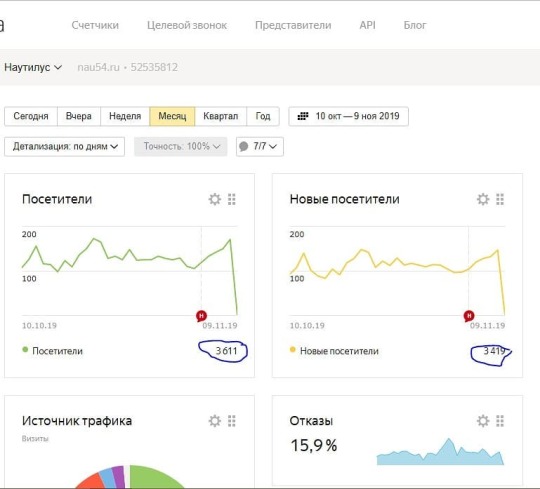Open Блог menu item
Image resolution: width=540 pixels, height=489 pixels.
click(x=415, y=25)
